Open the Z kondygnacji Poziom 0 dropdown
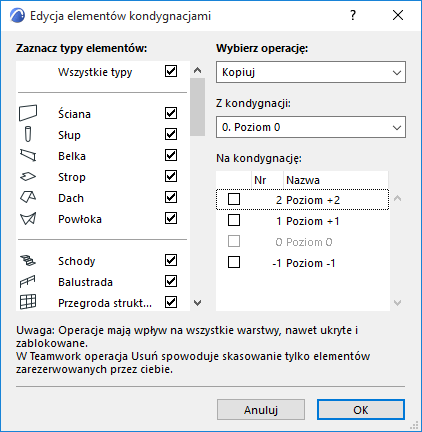 point(311,127)
